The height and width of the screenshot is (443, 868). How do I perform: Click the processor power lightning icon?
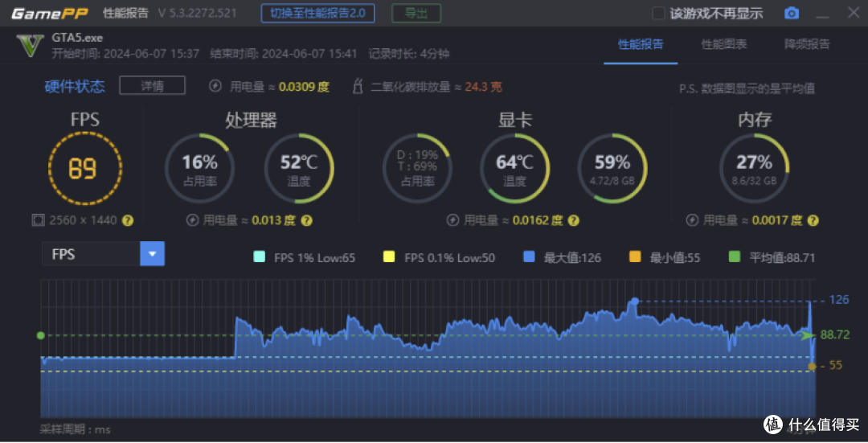click(192, 220)
